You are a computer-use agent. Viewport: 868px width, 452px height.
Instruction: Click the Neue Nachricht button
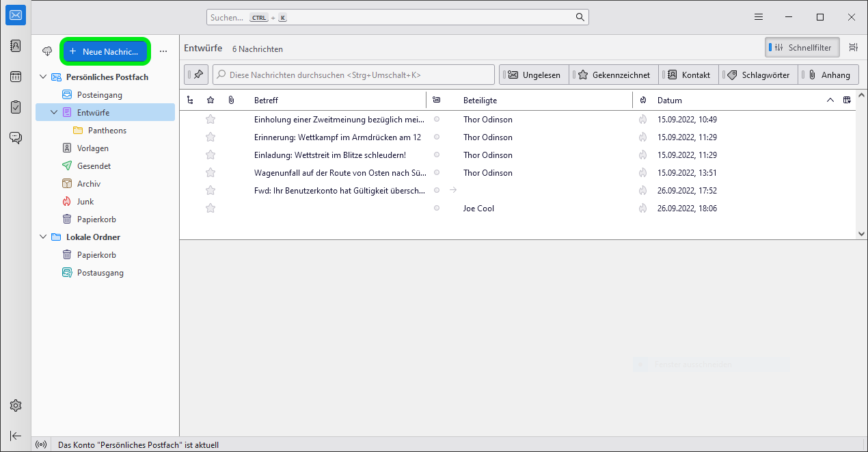[105, 51]
